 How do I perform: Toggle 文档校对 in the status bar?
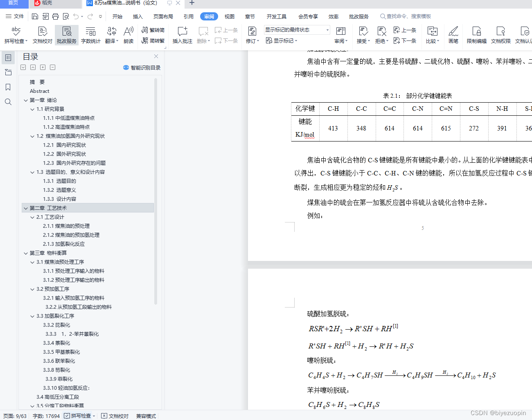click(x=115, y=416)
